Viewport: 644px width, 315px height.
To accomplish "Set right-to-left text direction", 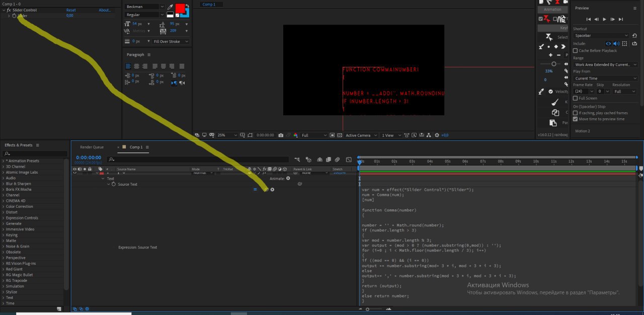I will (x=182, y=83).
